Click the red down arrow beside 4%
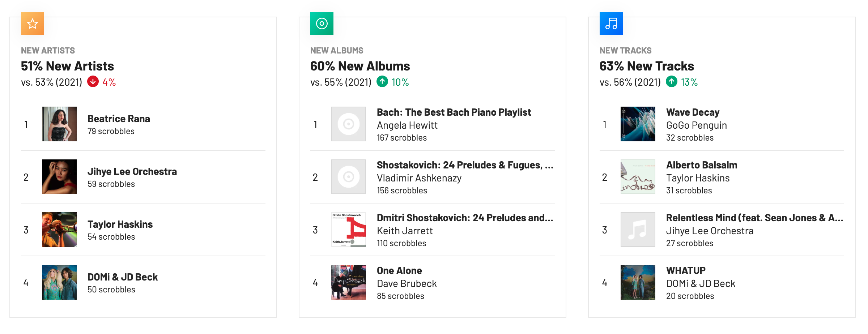 (x=93, y=82)
